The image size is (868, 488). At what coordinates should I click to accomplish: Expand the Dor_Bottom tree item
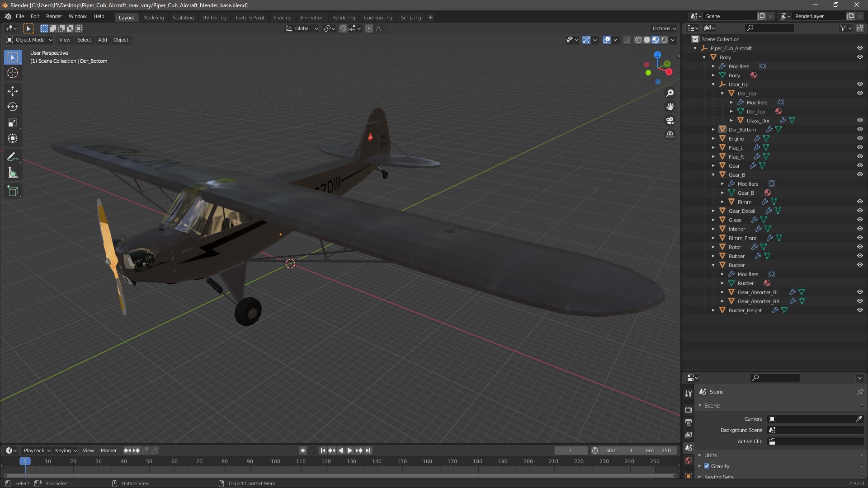(713, 130)
